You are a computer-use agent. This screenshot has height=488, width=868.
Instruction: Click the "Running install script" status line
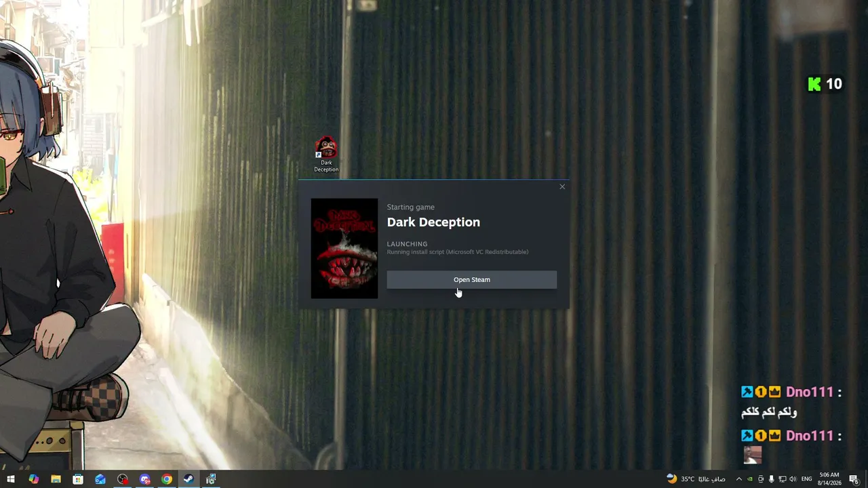458,252
